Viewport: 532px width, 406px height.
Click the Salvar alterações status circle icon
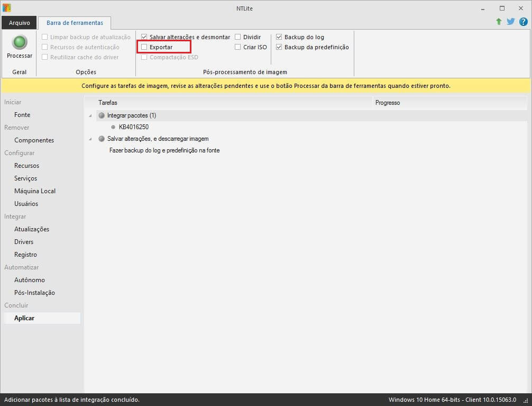pyautogui.click(x=102, y=139)
